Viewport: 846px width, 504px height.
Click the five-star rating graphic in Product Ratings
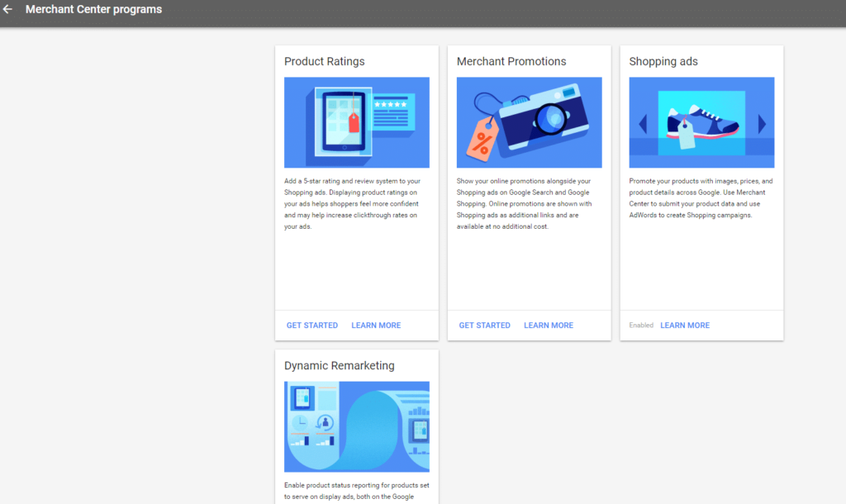[390, 105]
